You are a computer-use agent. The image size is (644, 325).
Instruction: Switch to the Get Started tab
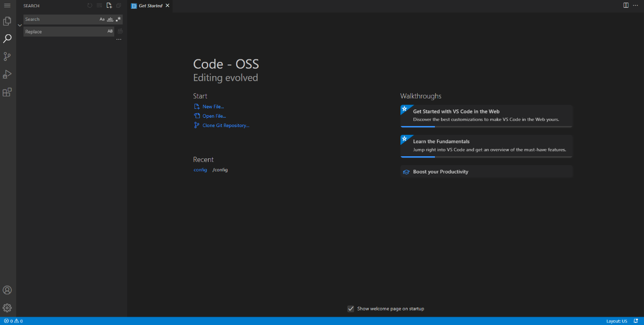click(151, 6)
